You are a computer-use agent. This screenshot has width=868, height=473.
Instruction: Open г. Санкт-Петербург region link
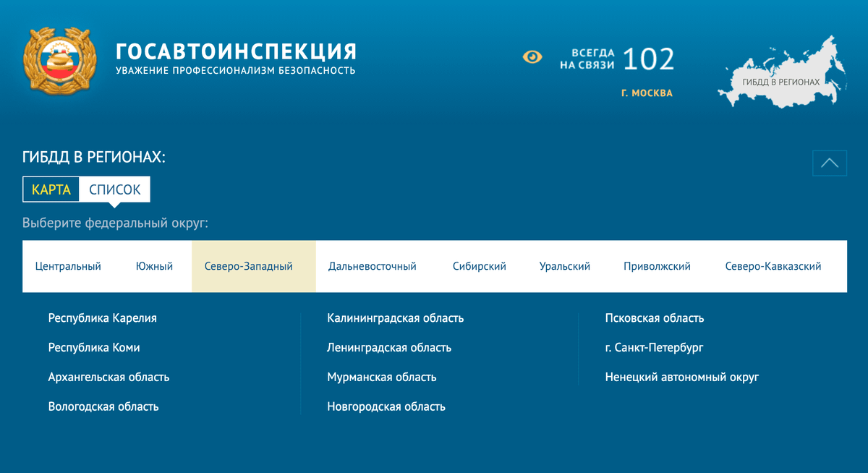654,348
